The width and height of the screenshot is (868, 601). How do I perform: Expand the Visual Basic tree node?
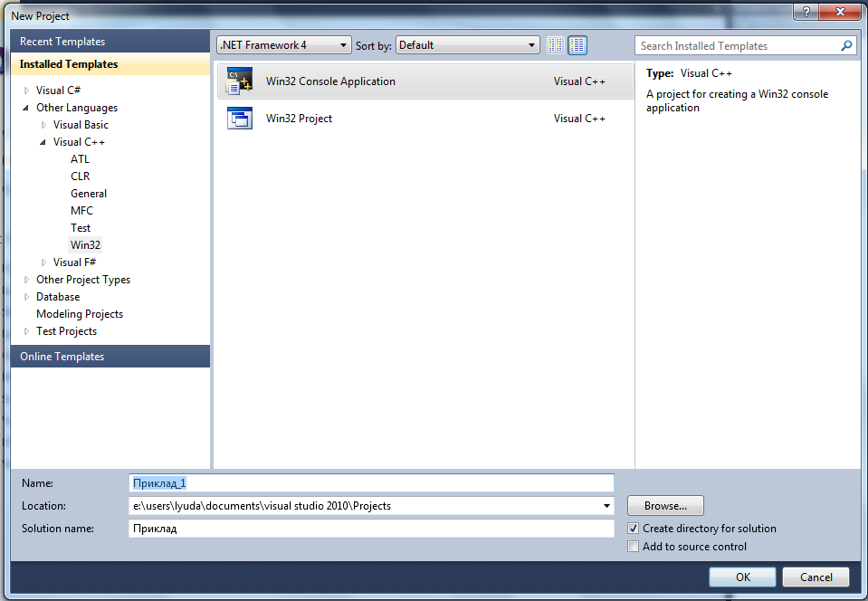[x=43, y=125]
